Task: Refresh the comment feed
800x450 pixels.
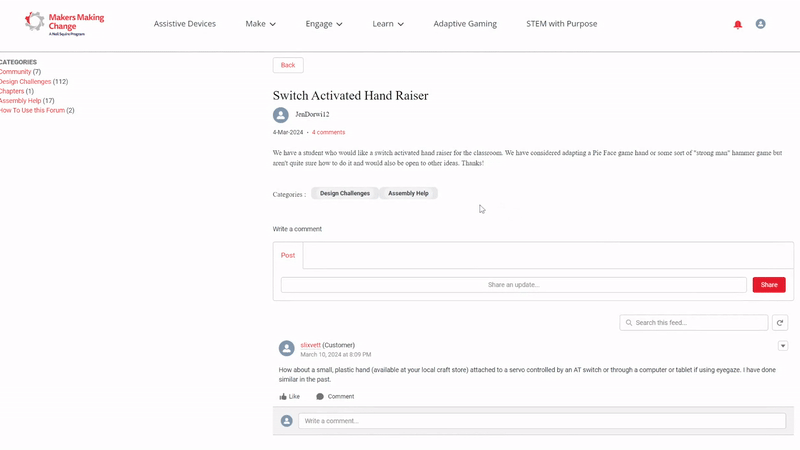Action: pyautogui.click(x=780, y=322)
